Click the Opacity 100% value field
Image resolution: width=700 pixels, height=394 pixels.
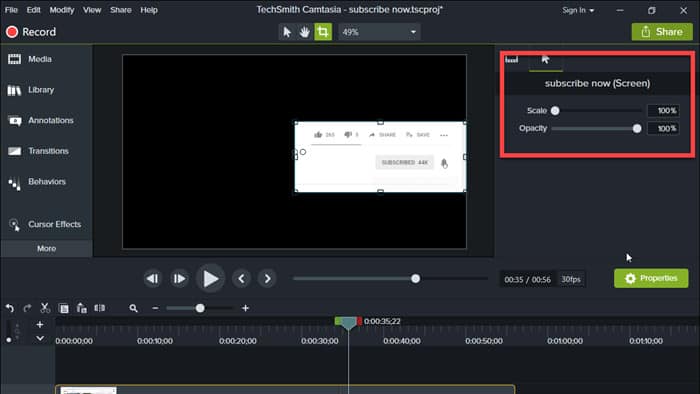point(663,129)
